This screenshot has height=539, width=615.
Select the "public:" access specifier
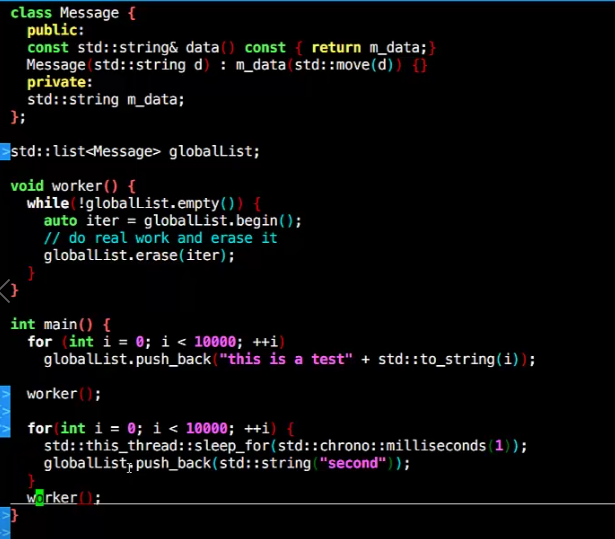pos(55,30)
